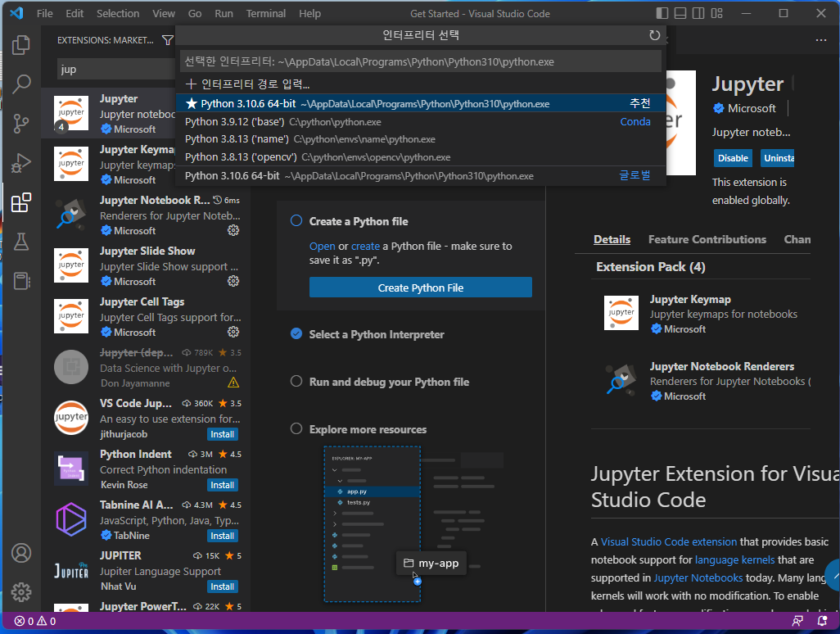The height and width of the screenshot is (634, 840).
Task: Open Jupyter Slide Show extension entry
Action: click(x=146, y=266)
